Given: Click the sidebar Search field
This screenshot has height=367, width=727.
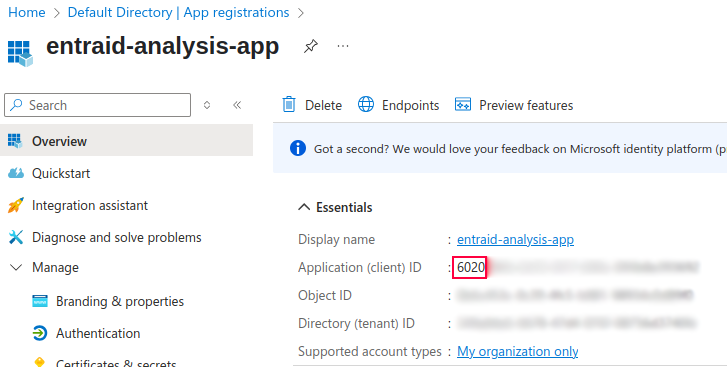Looking at the screenshot, I should point(97,105).
